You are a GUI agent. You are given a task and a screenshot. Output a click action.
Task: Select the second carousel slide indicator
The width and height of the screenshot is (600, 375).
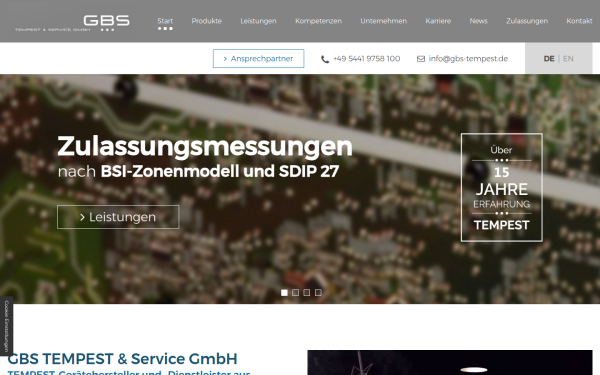pyautogui.click(x=295, y=293)
